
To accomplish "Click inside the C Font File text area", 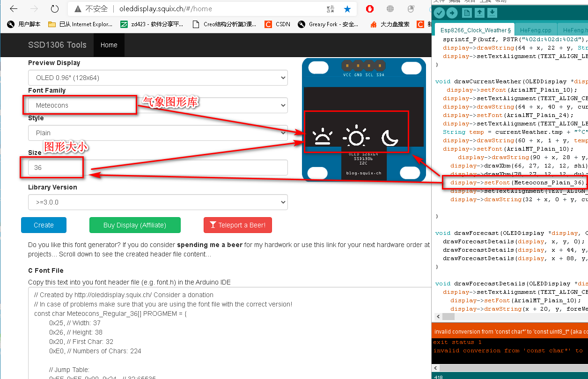I will tap(229, 333).
